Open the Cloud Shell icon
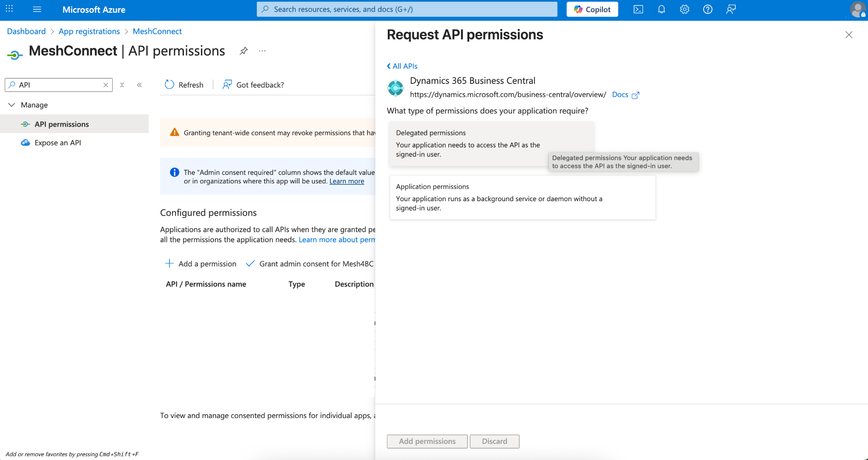 tap(638, 9)
